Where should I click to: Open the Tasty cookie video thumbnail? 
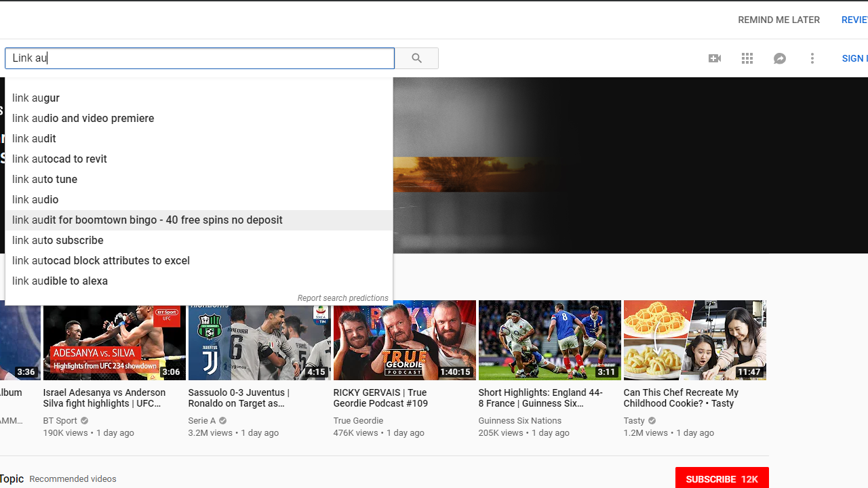[695, 340]
